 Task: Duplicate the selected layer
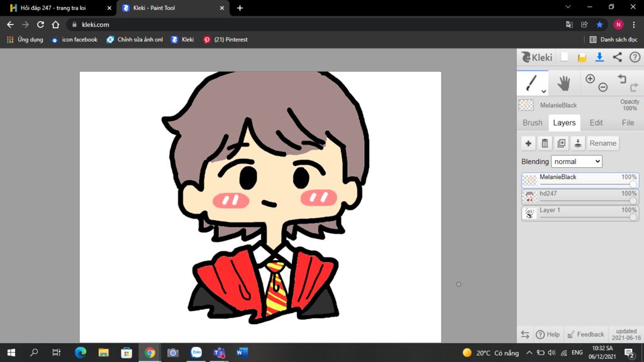click(x=561, y=143)
